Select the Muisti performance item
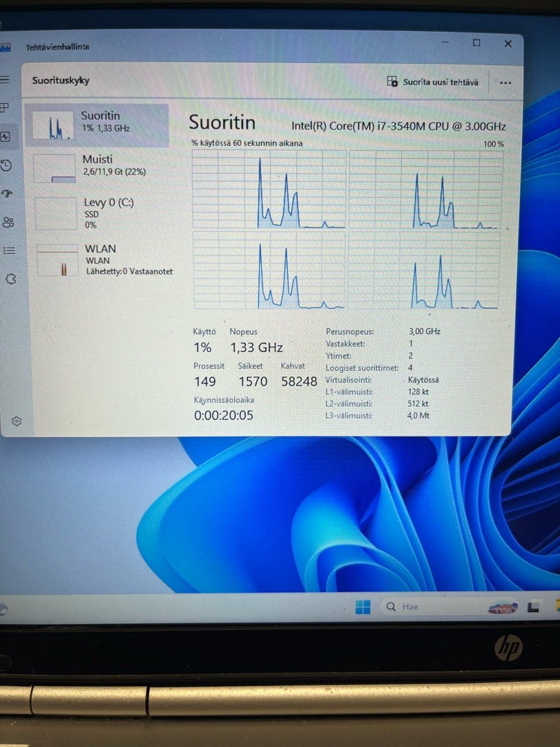This screenshot has height=747, width=560. [x=100, y=168]
